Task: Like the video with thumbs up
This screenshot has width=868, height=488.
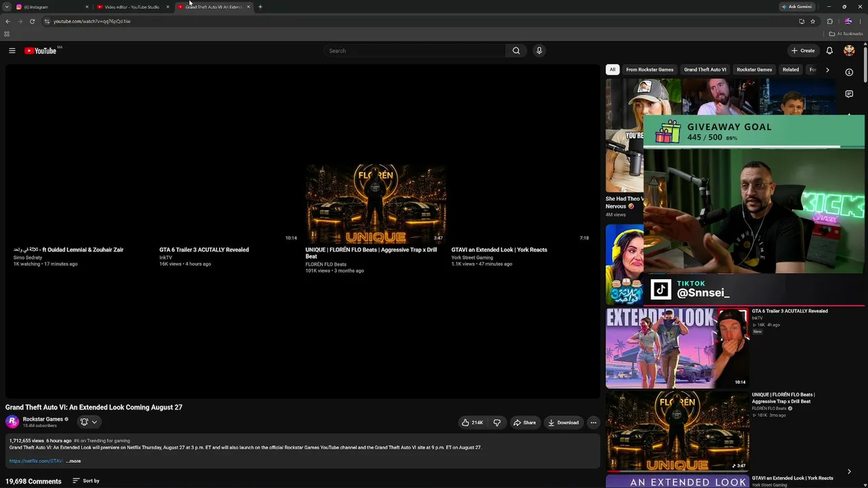Action: pos(472,423)
